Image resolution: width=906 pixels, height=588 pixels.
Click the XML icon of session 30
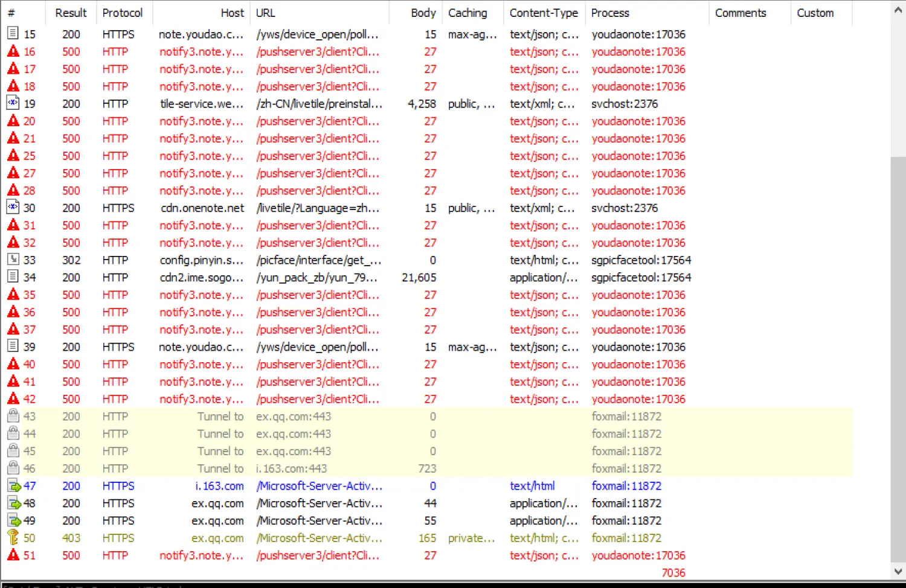pyautogui.click(x=13, y=208)
